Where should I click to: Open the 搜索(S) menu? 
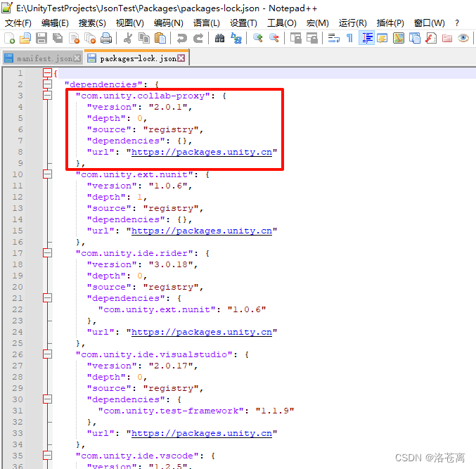tap(92, 23)
